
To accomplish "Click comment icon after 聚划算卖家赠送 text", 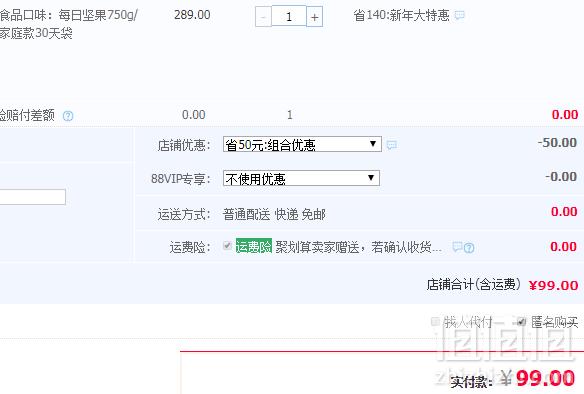I will 457,247.
